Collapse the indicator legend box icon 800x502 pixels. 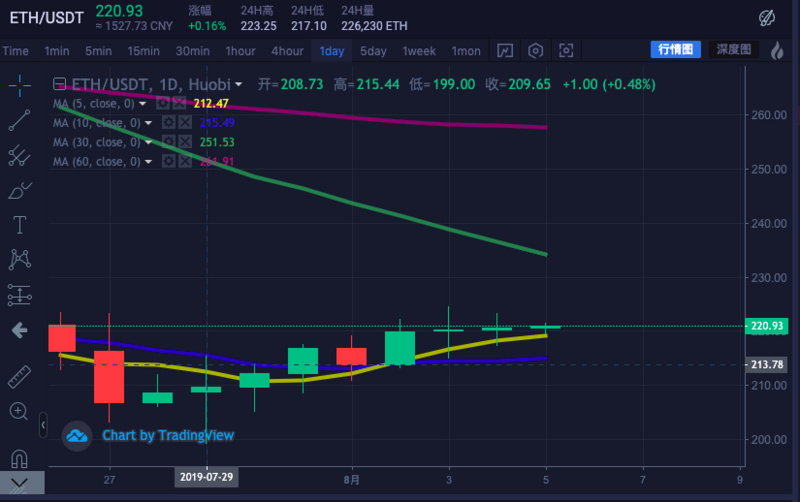click(60, 84)
